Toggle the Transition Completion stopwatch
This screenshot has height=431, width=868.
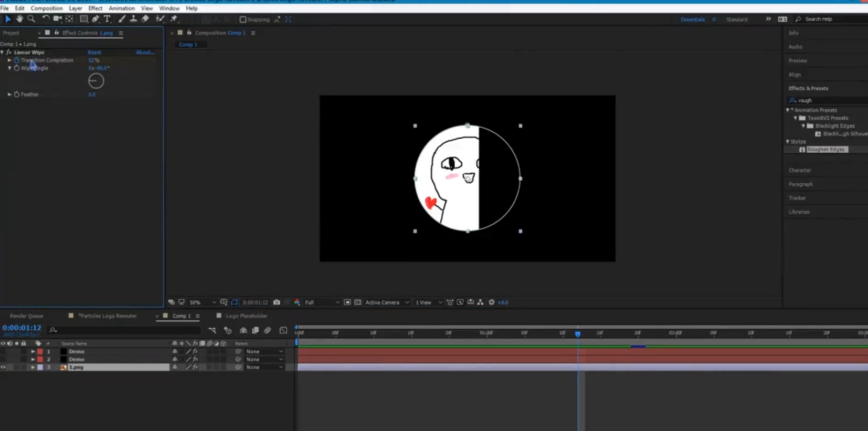[17, 60]
